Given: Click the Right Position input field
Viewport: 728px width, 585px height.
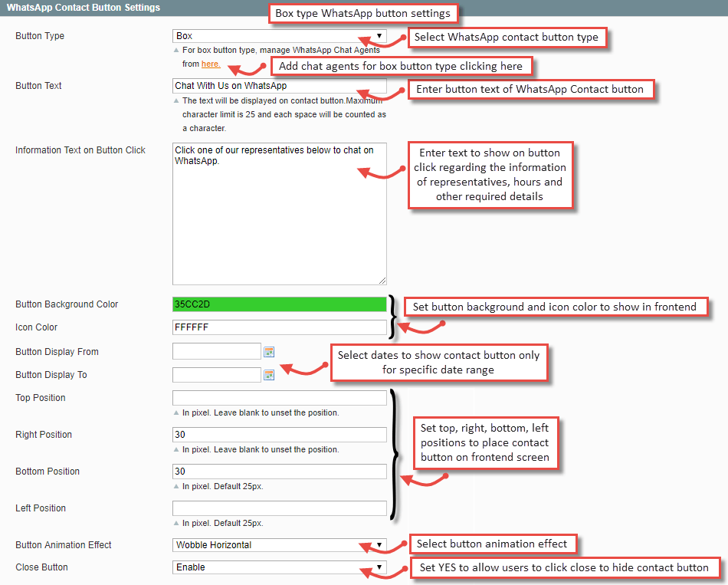Looking at the screenshot, I should (x=280, y=435).
